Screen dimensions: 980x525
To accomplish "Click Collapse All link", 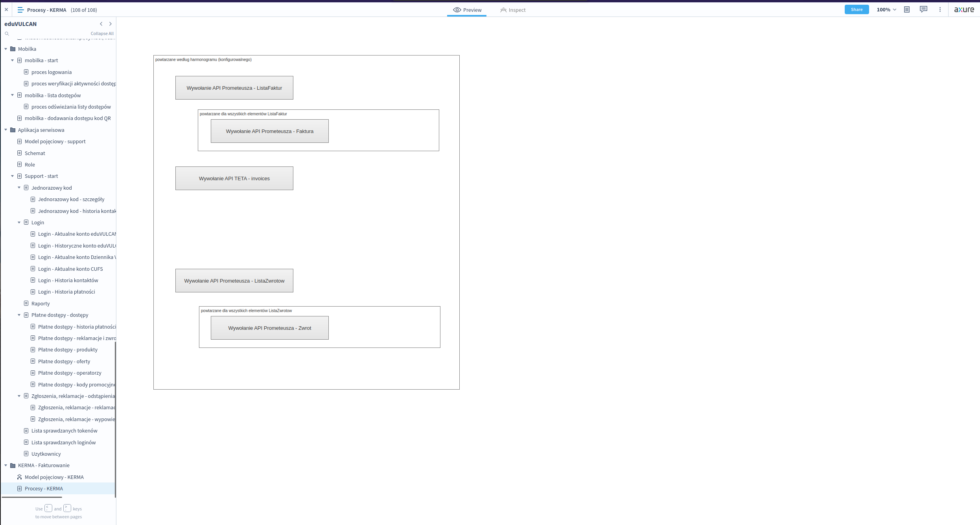I will pos(102,34).
